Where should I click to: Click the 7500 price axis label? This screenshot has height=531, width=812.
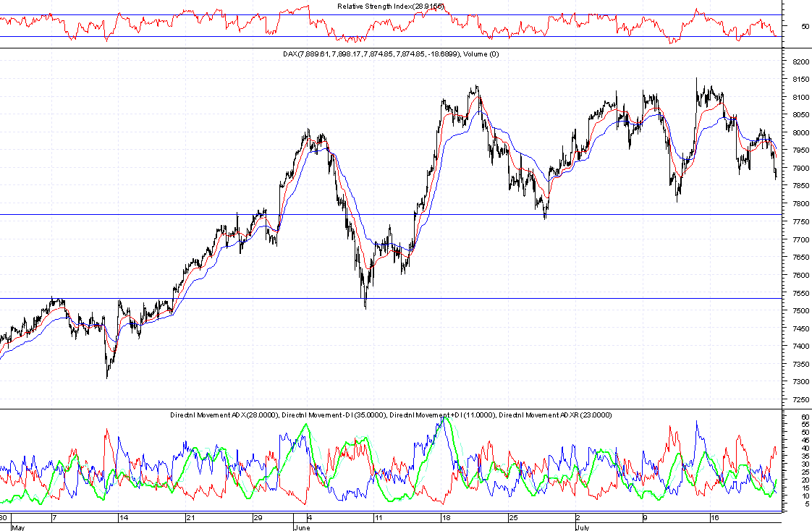[800, 310]
